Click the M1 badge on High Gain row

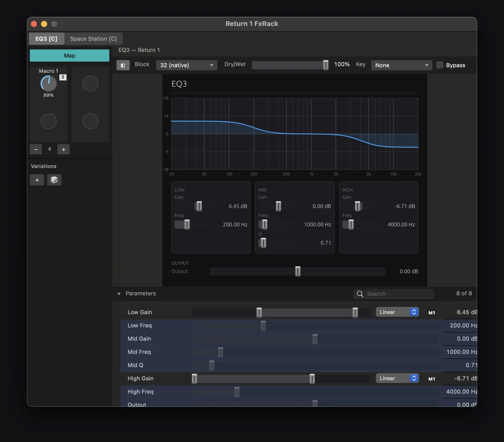click(432, 379)
